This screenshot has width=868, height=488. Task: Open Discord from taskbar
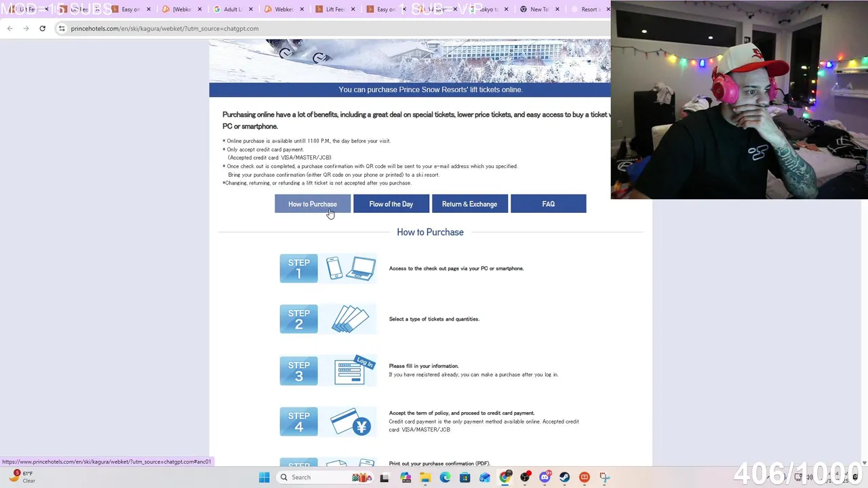pos(545,477)
